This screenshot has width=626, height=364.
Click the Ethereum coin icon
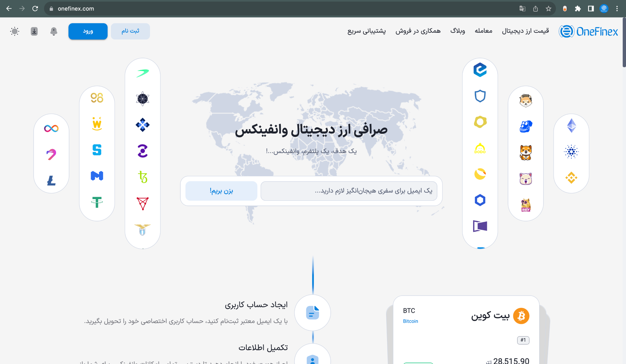coord(572,126)
